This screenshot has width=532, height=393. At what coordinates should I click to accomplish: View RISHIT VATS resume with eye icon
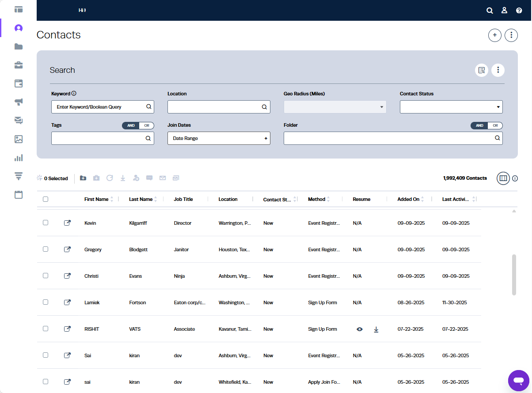pyautogui.click(x=360, y=329)
